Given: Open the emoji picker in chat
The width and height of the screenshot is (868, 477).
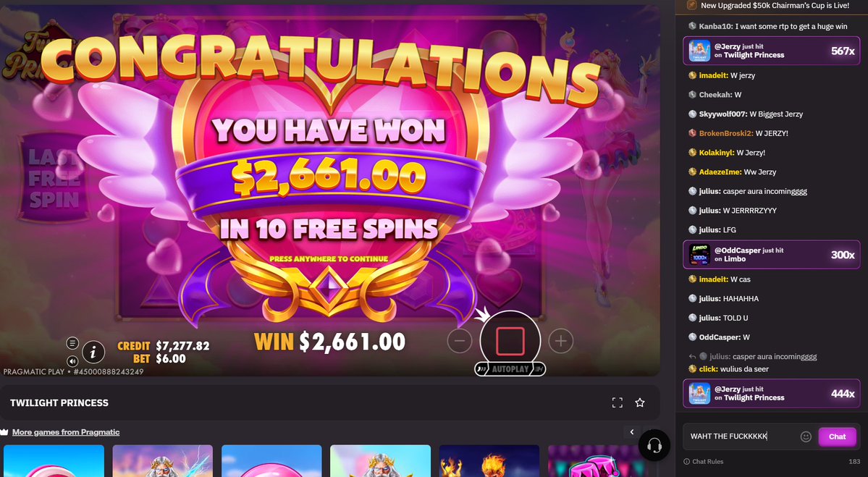Looking at the screenshot, I should (806, 436).
